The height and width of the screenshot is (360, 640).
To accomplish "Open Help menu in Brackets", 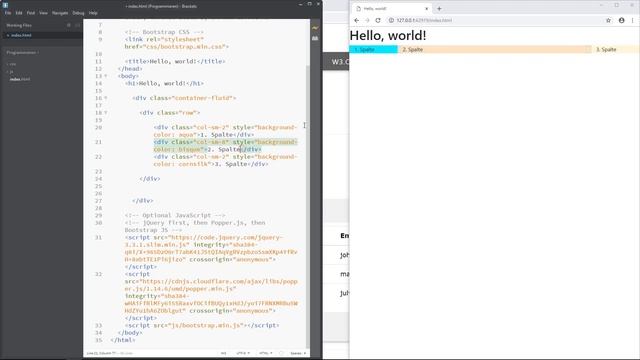I will (x=93, y=13).
